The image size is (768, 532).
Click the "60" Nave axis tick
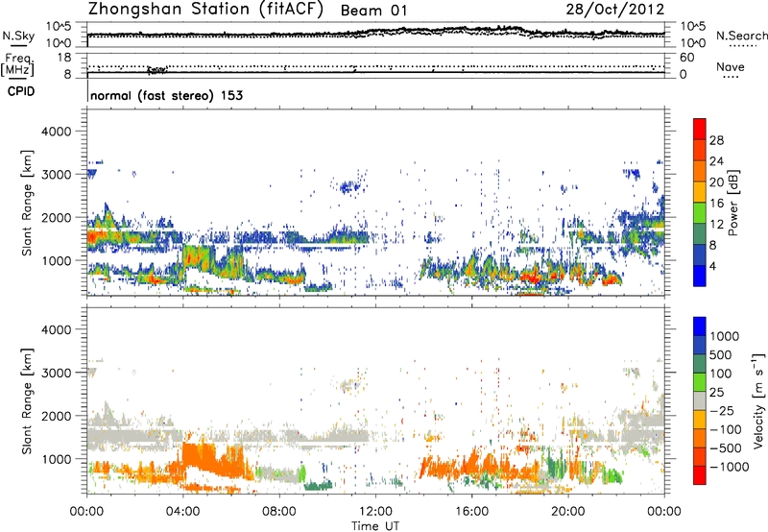(686, 58)
